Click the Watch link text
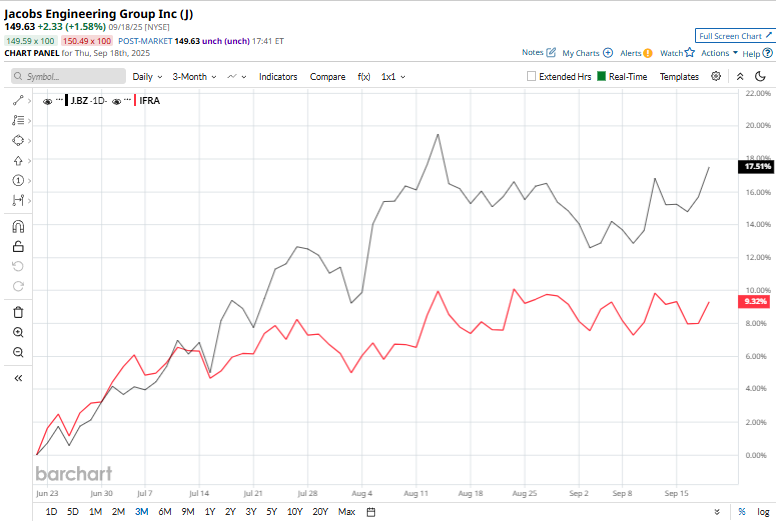776x531 pixels. [671, 53]
